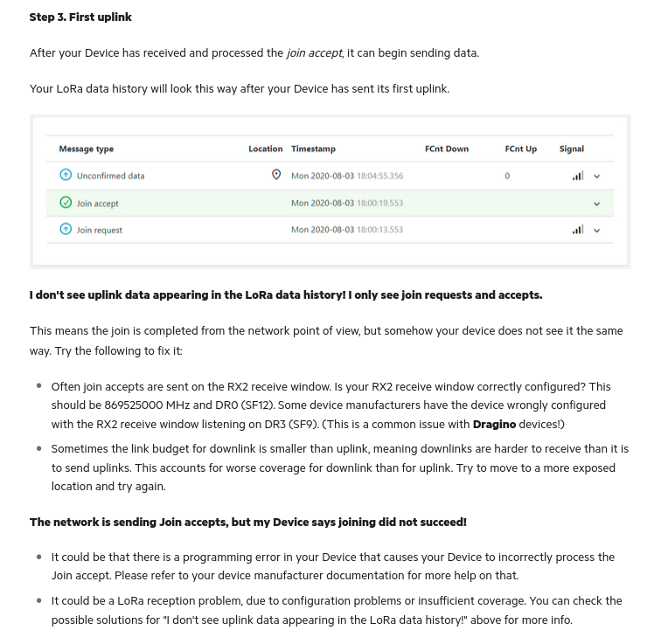Image resolution: width=654 pixels, height=644 pixels.
Task: Click the FCnt Down column header
Action: [447, 149]
